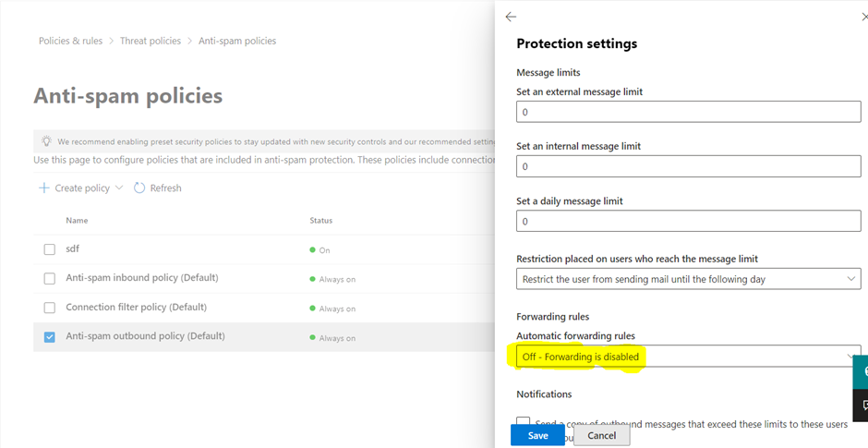Click the lightbulb recommendation tip icon
The height and width of the screenshot is (448, 868).
(x=46, y=141)
